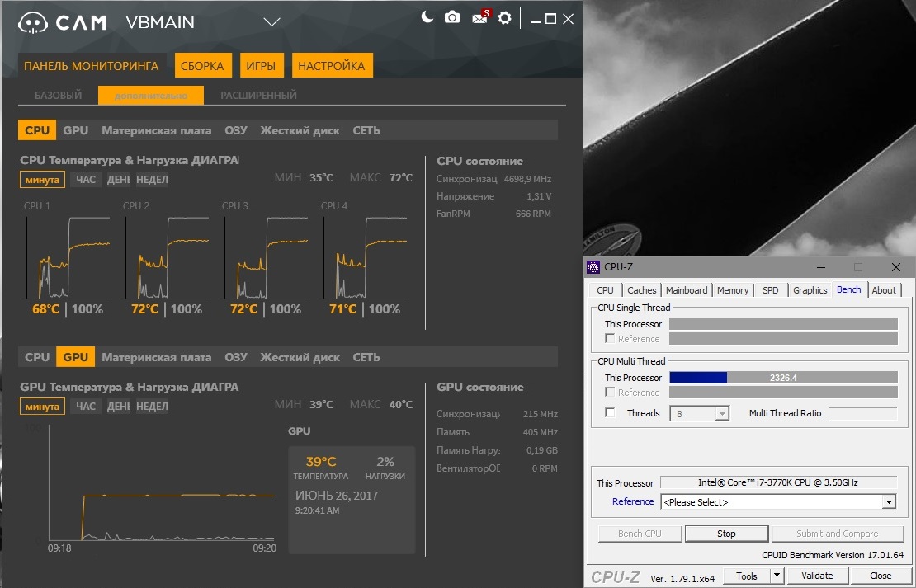
Task: Open the mail notifications icon
Action: pos(479,18)
